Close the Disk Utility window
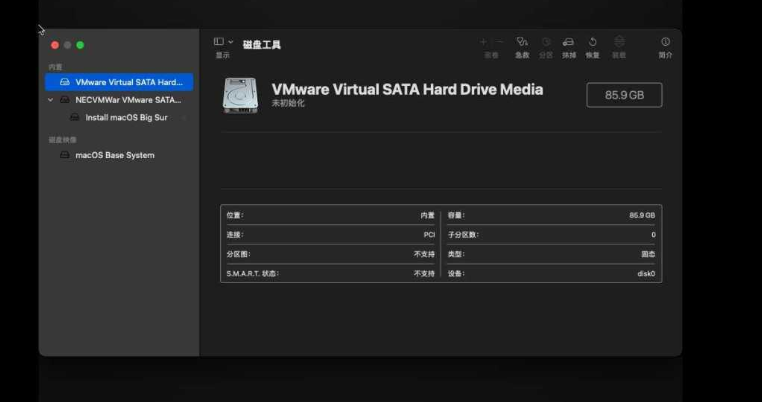The width and height of the screenshot is (762, 402). 55,45
